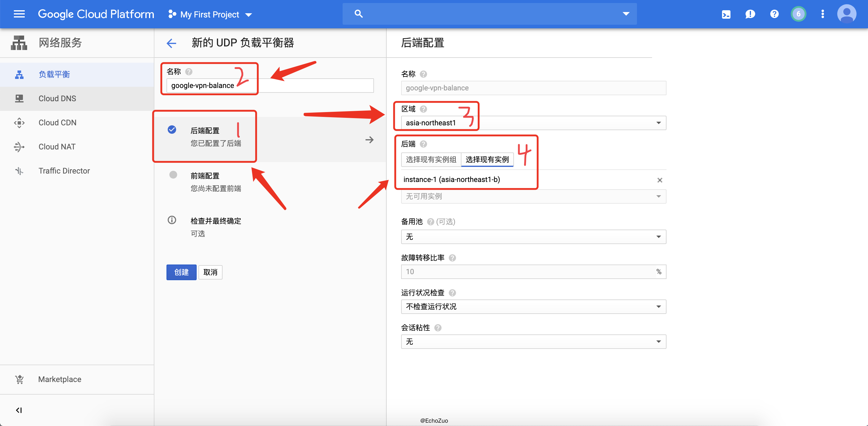Click the Marketplace cart icon

point(19,379)
